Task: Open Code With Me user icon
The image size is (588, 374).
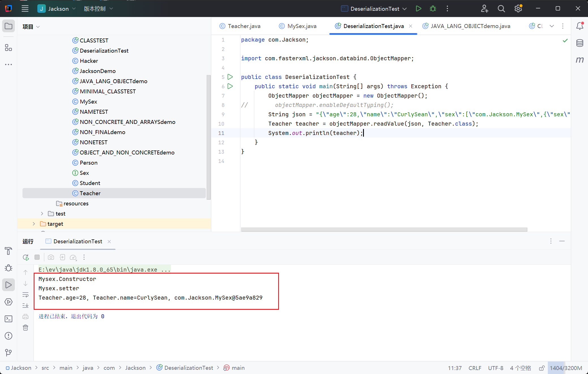Action: 484,8
